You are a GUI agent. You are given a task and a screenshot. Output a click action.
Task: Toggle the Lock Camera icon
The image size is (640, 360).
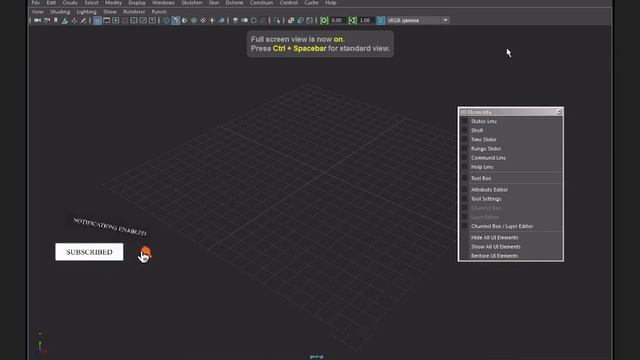tap(47, 20)
